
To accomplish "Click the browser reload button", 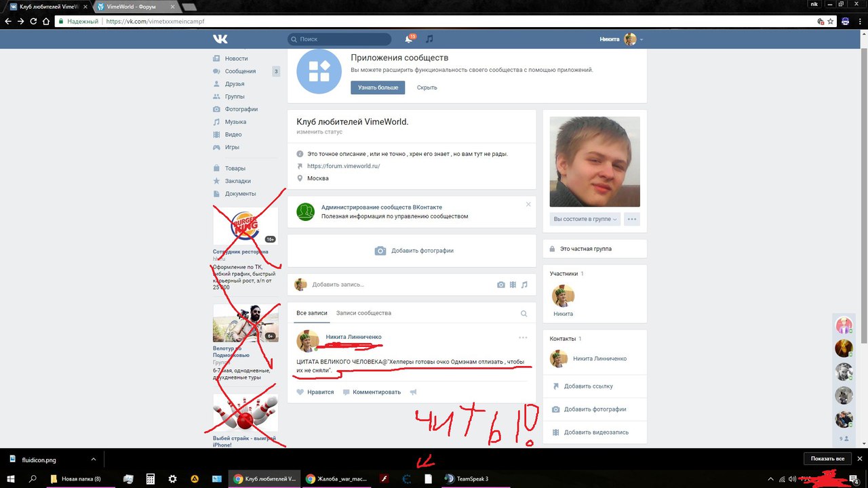I will point(33,21).
